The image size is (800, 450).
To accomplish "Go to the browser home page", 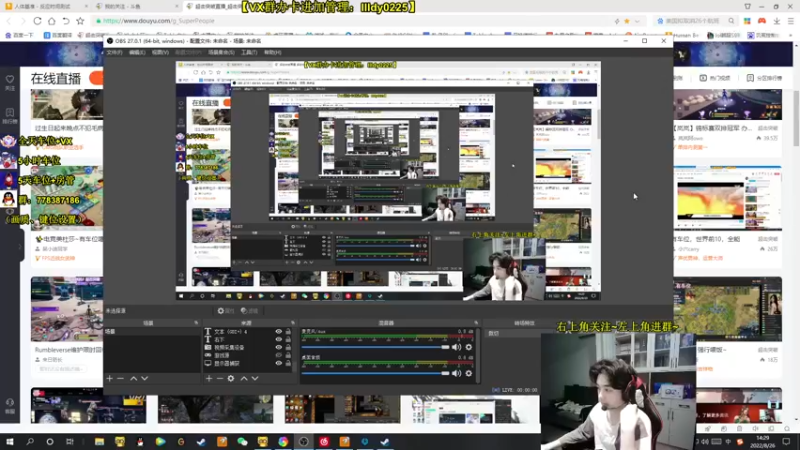I will point(52,21).
